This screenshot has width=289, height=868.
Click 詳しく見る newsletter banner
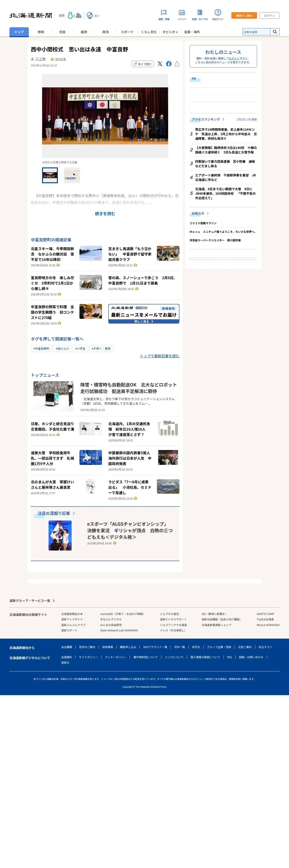(x=144, y=314)
